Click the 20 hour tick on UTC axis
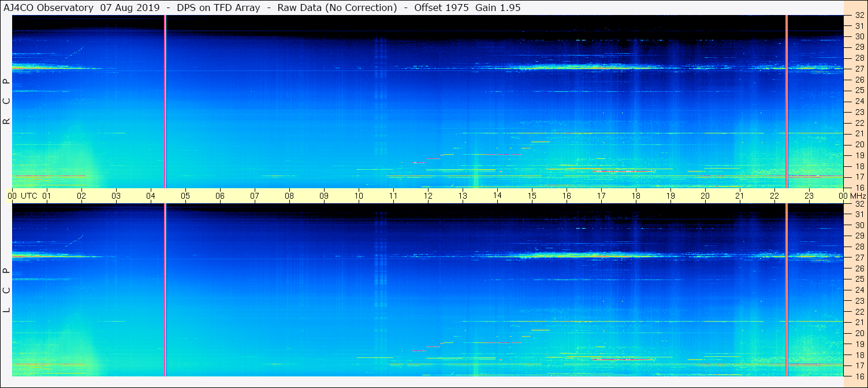This screenshot has width=868, height=388. 705,196
